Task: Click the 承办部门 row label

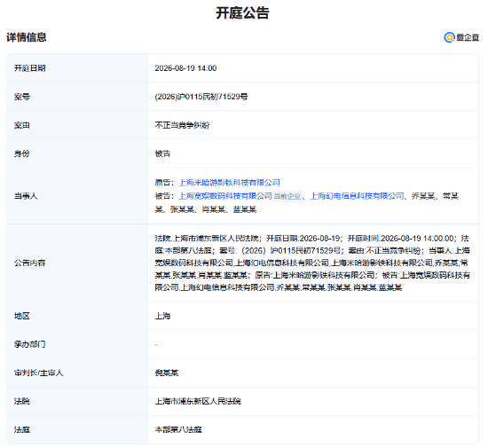Action: pos(30,344)
